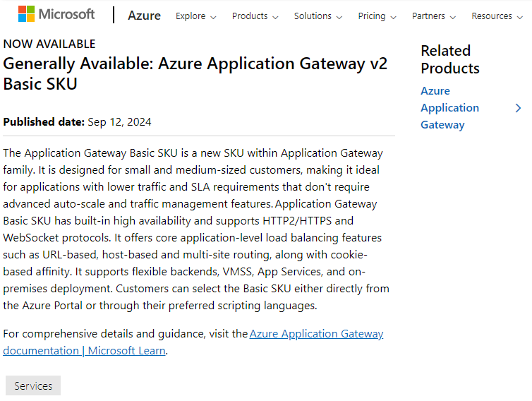
Task: Click chevron arrow beside Azure Application Gateway
Action: click(x=518, y=108)
